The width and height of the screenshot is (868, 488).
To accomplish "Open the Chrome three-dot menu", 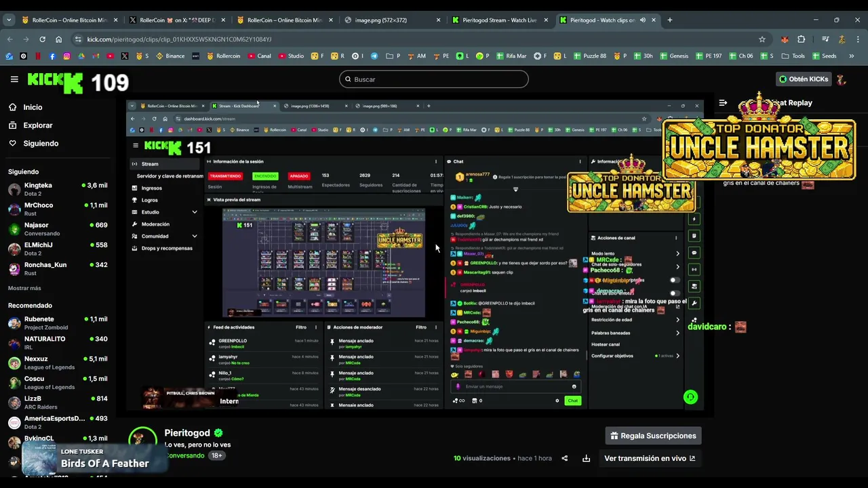I will coord(859,39).
